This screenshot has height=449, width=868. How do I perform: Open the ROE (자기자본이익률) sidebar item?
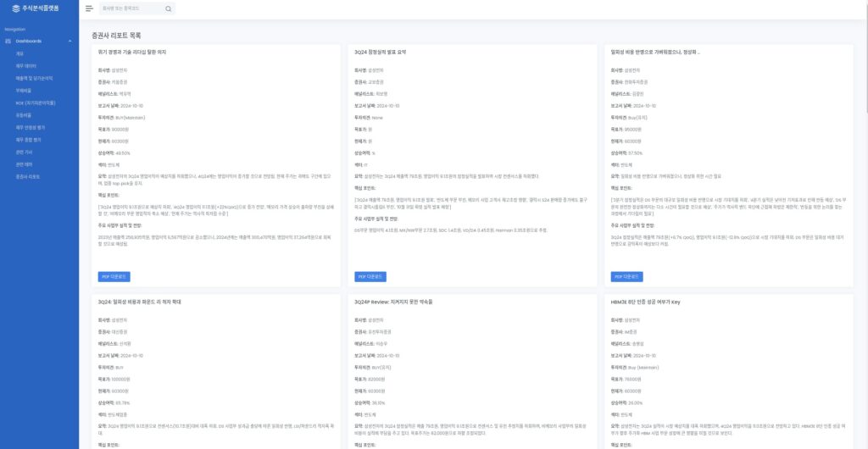click(36, 103)
